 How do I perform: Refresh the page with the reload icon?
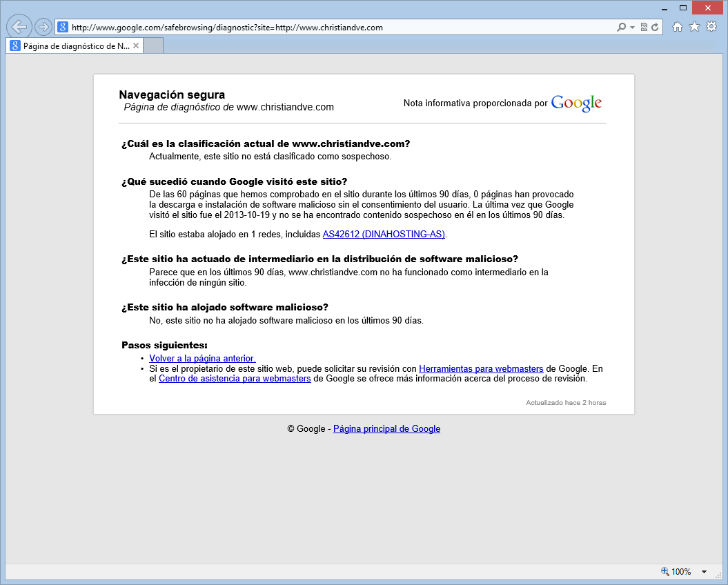pos(655,28)
